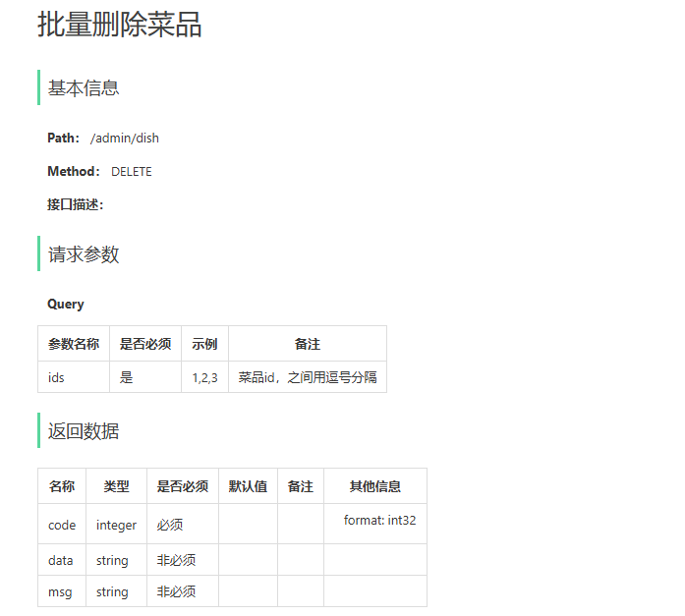Click the 默认值 column header
Image resolution: width=685 pixels, height=616 pixels.
pos(248,486)
